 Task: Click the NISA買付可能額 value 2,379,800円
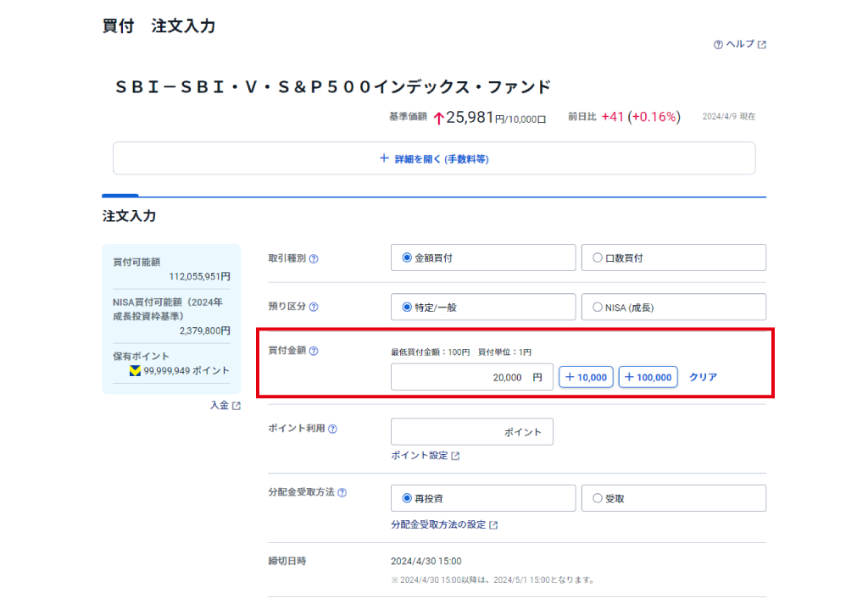[x=205, y=330]
